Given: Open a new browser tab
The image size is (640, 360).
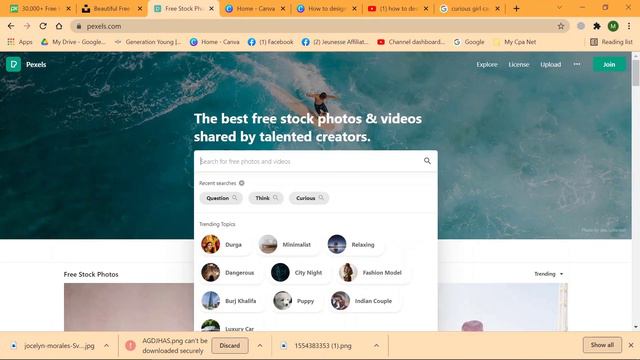Looking at the screenshot, I should point(516,8).
